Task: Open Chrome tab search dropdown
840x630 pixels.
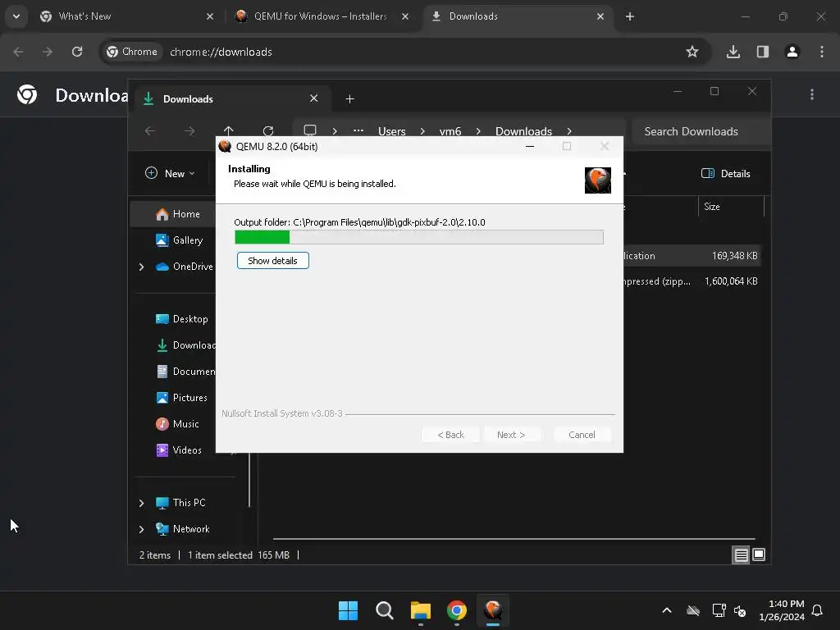Action: coord(16,16)
